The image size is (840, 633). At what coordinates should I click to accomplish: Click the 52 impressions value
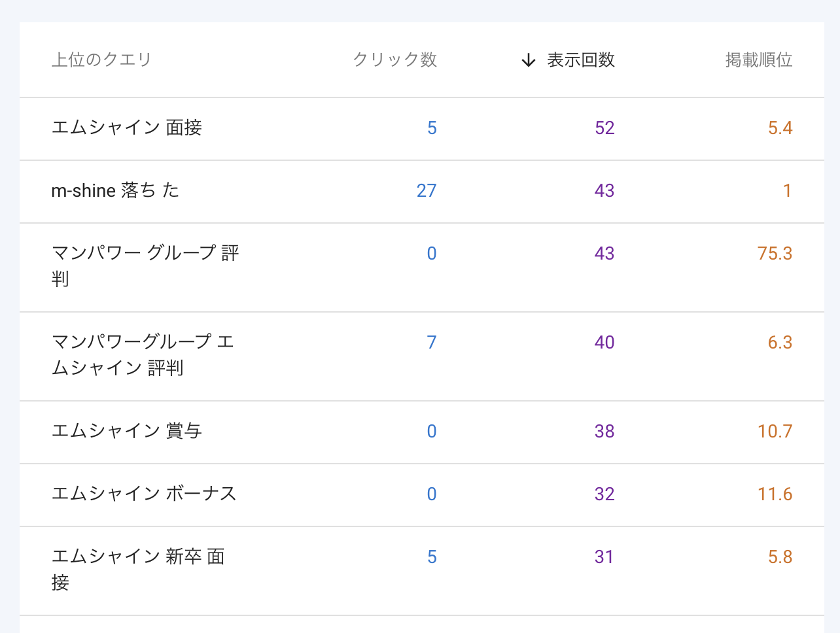604,128
